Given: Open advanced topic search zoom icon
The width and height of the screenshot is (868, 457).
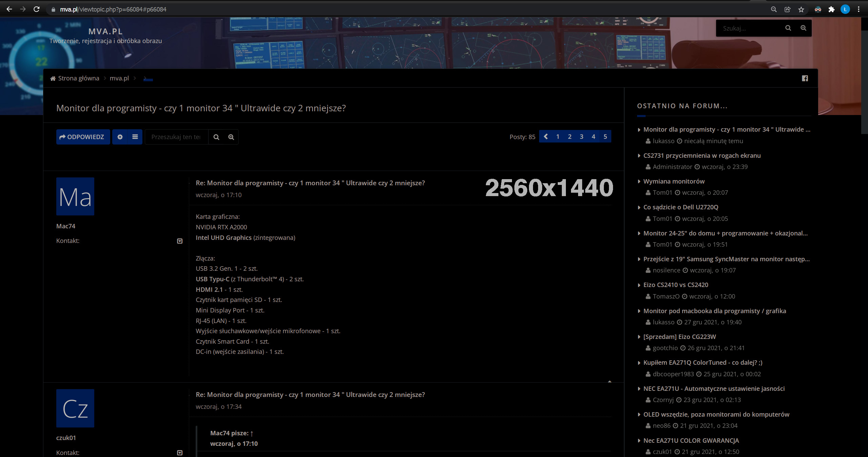Looking at the screenshot, I should point(231,137).
